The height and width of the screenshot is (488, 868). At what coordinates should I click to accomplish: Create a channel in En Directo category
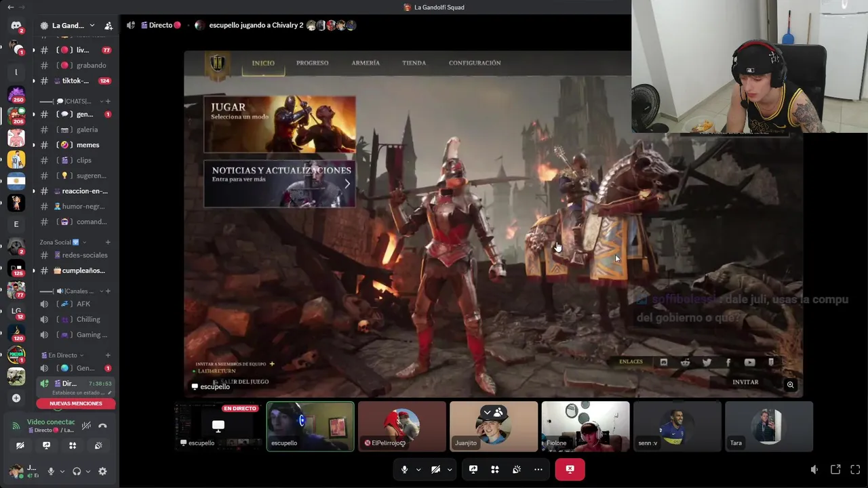108,355
